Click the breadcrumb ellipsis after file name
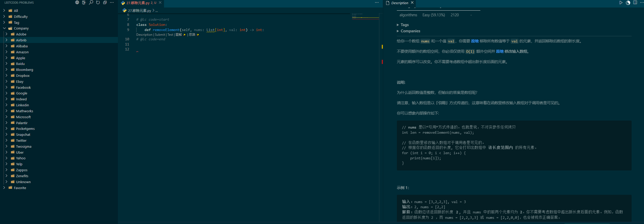 tap(157, 11)
